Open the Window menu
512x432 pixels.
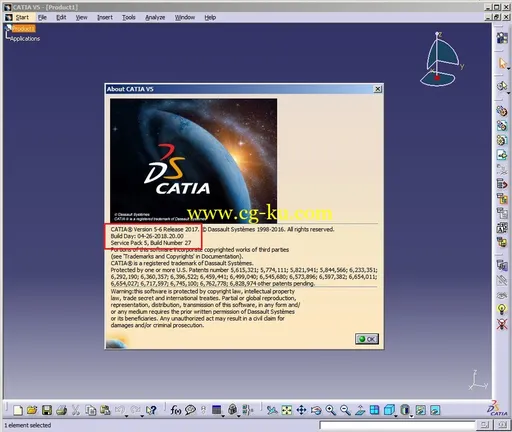(x=185, y=17)
